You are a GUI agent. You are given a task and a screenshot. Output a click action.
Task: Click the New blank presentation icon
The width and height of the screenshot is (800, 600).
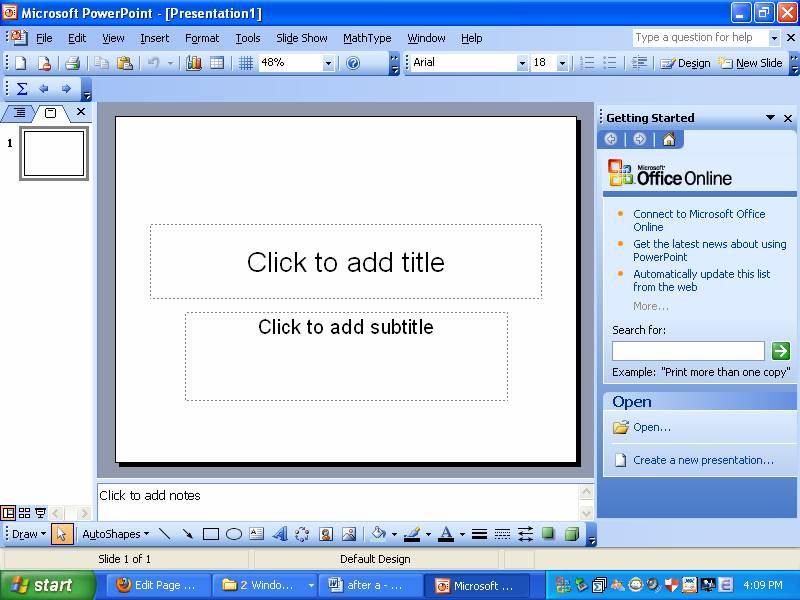20,63
